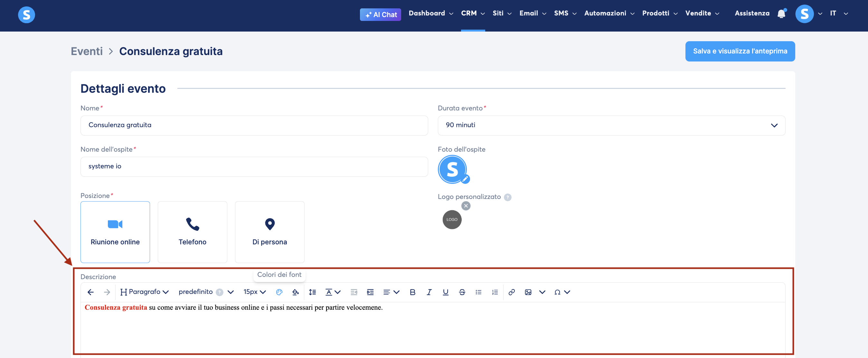The width and height of the screenshot is (868, 358).
Task: Open text alignment dropdown
Action: tap(391, 292)
